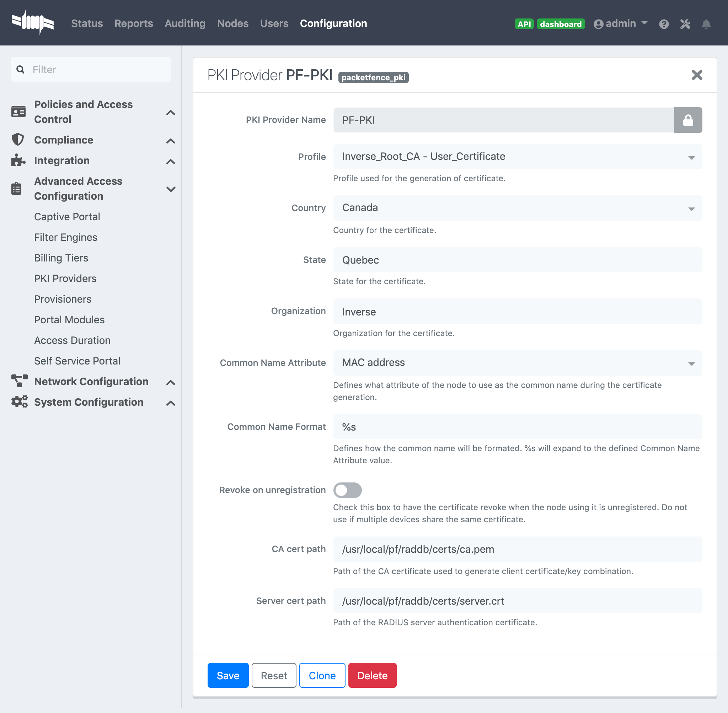Click the Network Configuration diagram icon
The width and height of the screenshot is (728, 713).
(x=19, y=381)
